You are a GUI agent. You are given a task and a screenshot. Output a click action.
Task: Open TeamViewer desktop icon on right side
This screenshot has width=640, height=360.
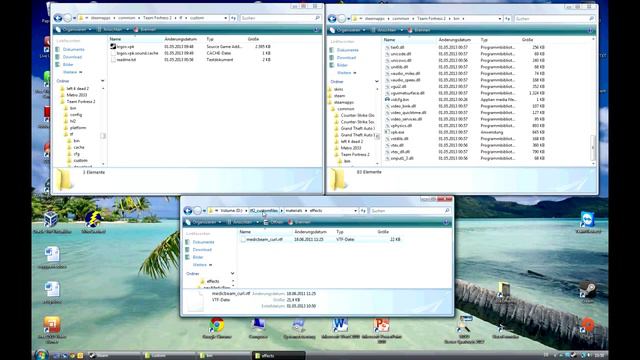pyautogui.click(x=588, y=222)
